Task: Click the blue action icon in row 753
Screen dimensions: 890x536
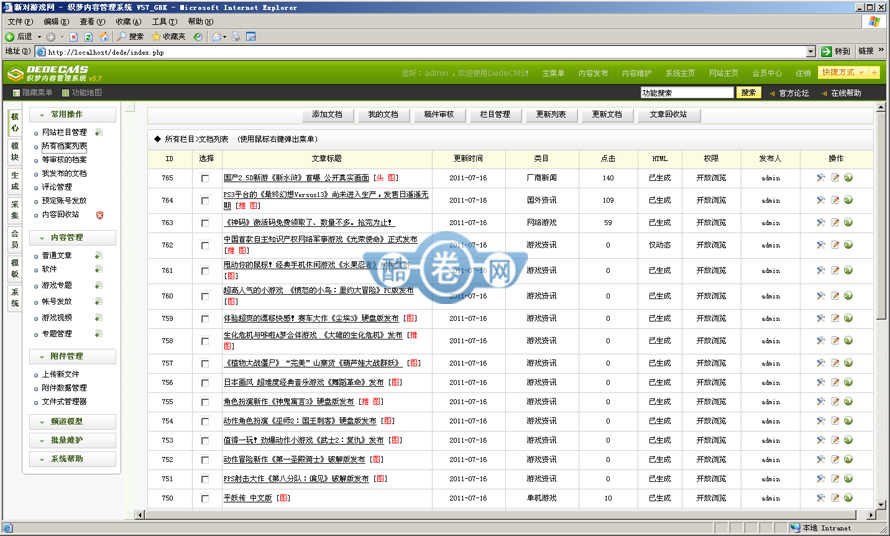Action: click(x=820, y=440)
